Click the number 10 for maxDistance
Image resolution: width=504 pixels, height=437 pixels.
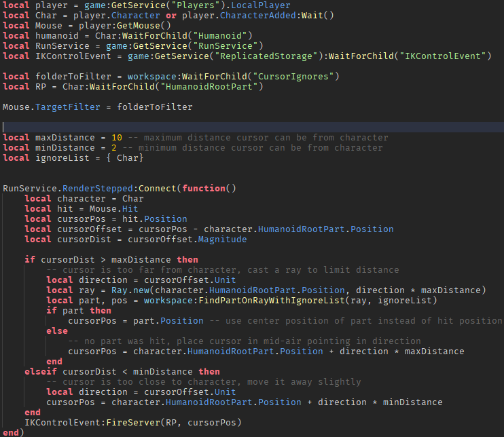[117, 137]
